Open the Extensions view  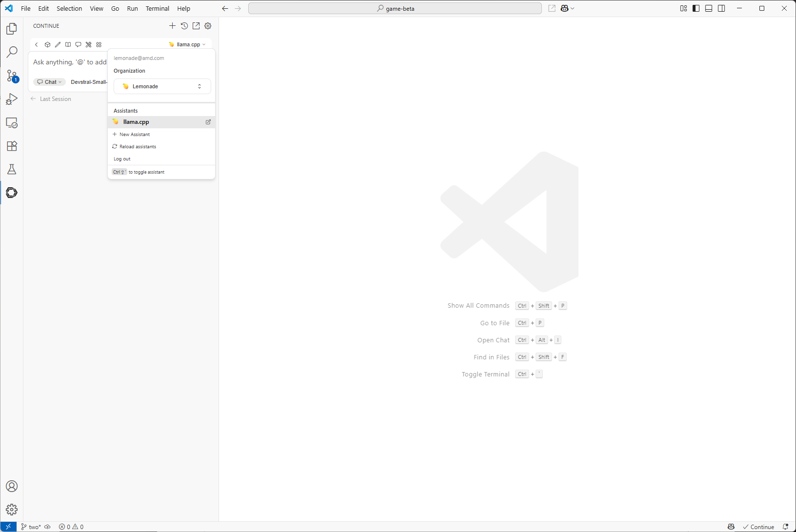click(x=12, y=146)
